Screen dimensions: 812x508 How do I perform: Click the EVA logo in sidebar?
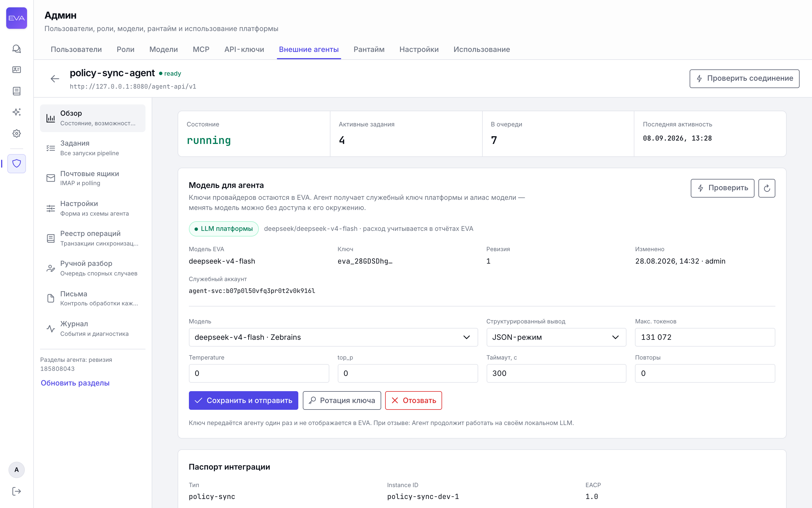[x=16, y=18]
